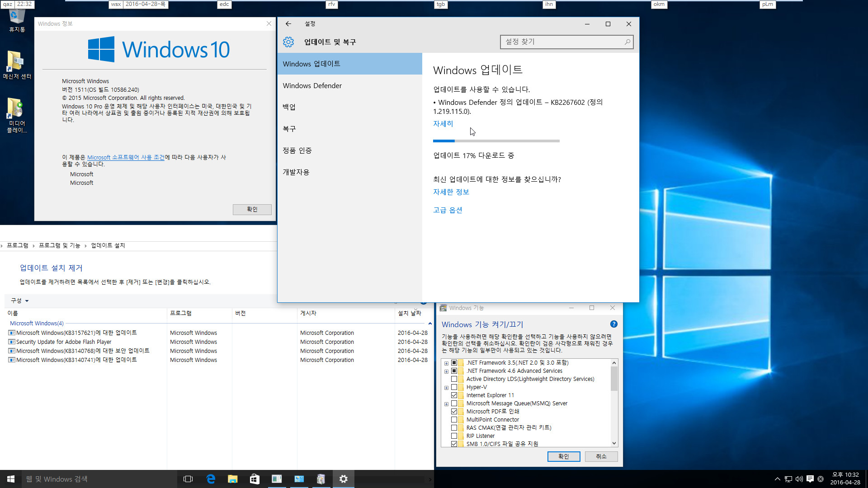Click 확인 in the Windows 정보 dialog
Screen dimensions: 868x488
252,209
